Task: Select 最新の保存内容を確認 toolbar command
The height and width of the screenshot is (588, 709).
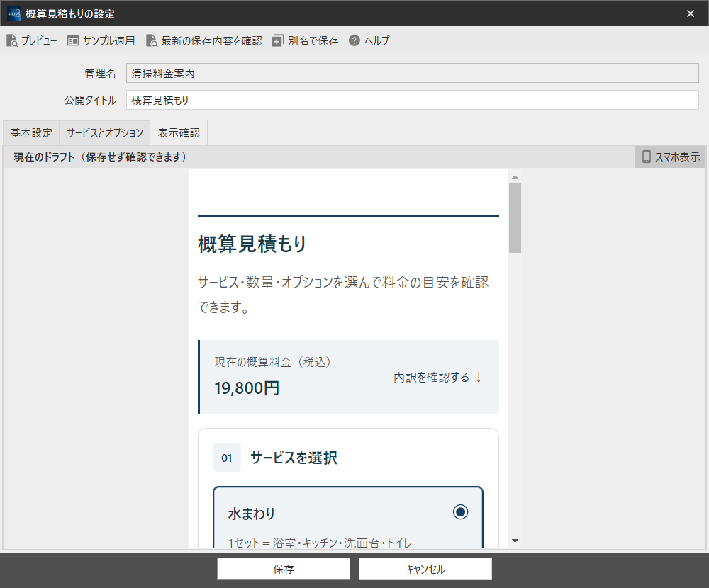Action: click(204, 40)
